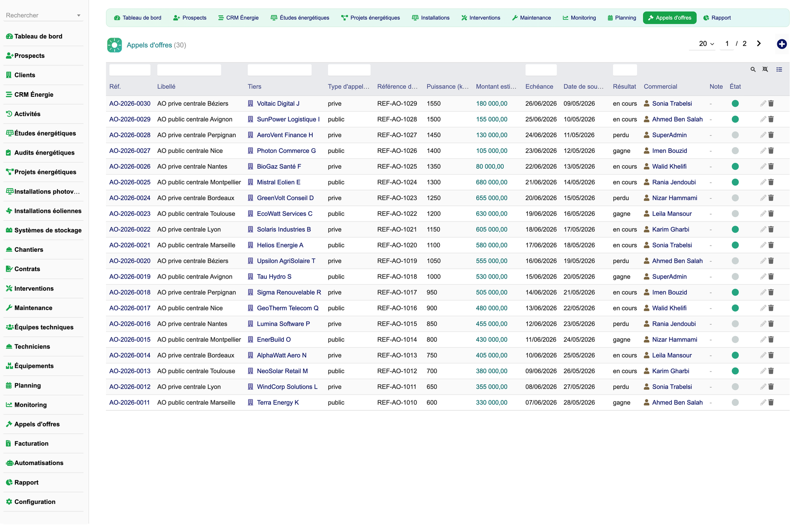The image size is (805, 532).
Task: Open tiers link SunPower Logistique I
Action: point(288,119)
